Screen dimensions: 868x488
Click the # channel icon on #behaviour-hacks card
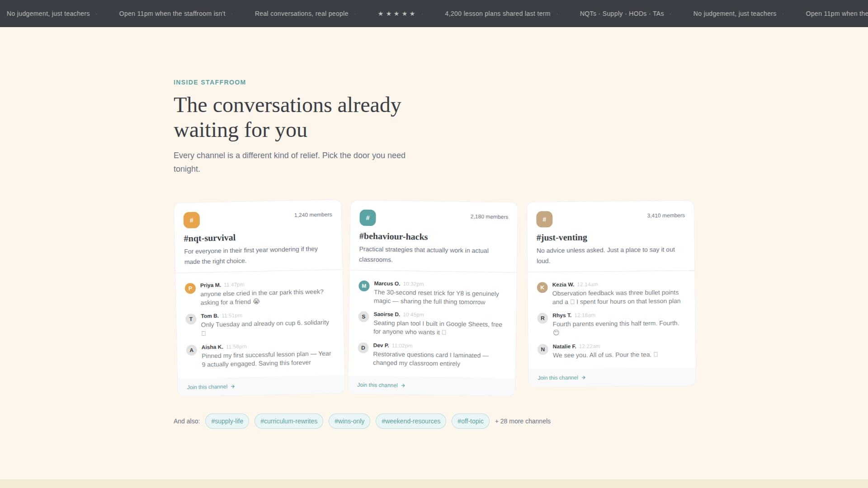click(x=368, y=217)
